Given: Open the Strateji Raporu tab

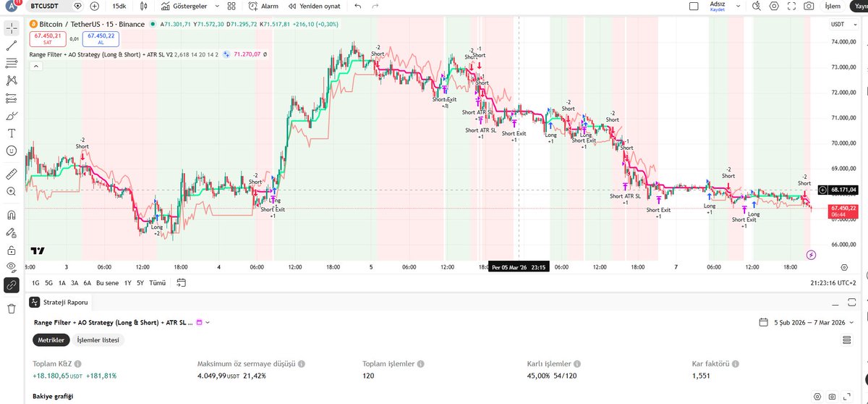Looking at the screenshot, I should pyautogui.click(x=60, y=303).
